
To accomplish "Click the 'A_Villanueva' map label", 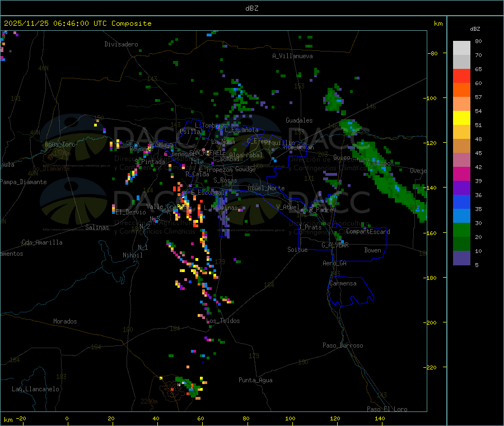I will coord(292,56).
